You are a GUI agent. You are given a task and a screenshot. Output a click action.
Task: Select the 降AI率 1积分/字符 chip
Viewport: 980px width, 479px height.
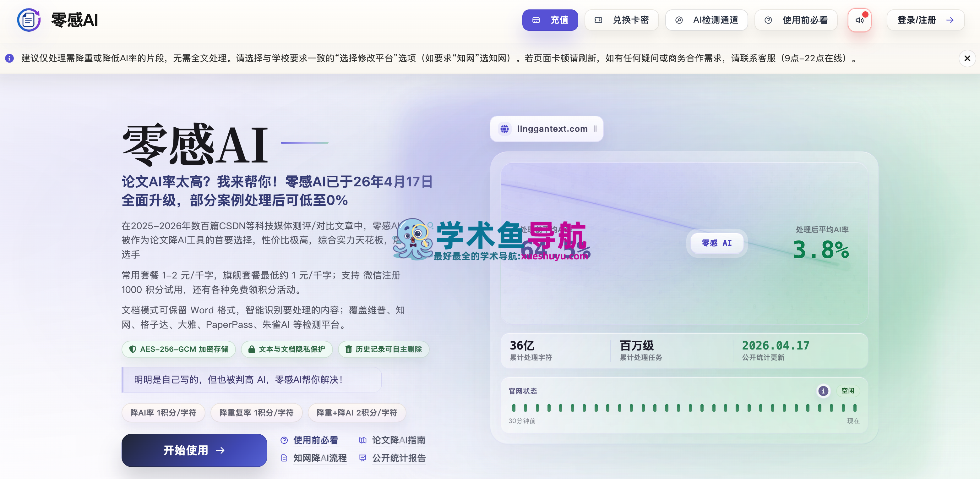click(163, 413)
